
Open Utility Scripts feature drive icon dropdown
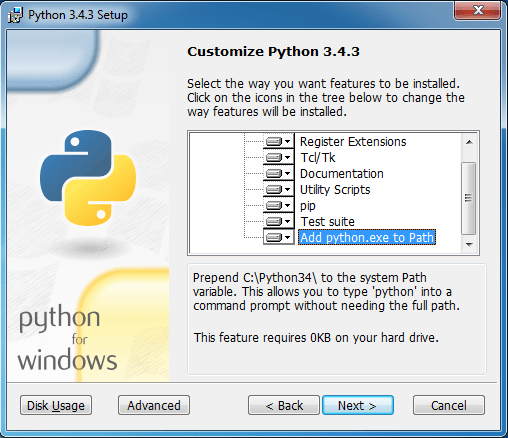278,189
